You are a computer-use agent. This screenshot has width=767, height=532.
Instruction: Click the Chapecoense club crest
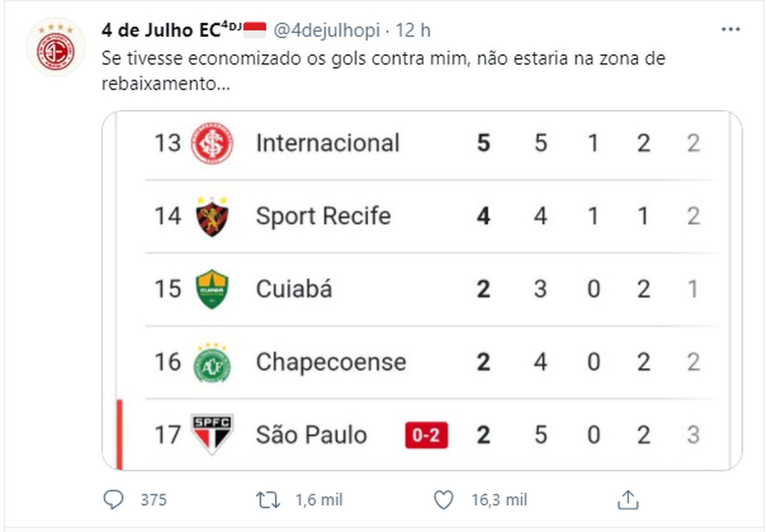coord(212,362)
